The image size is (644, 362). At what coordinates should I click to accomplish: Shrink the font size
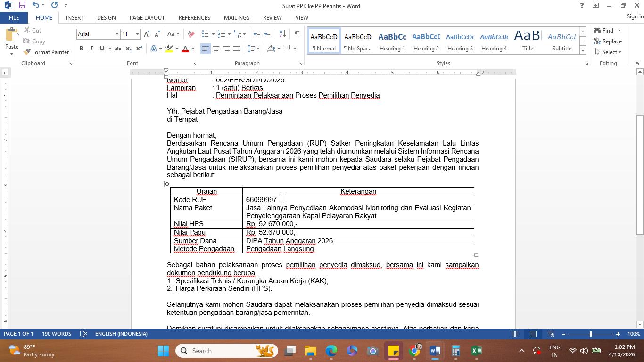coord(157,34)
